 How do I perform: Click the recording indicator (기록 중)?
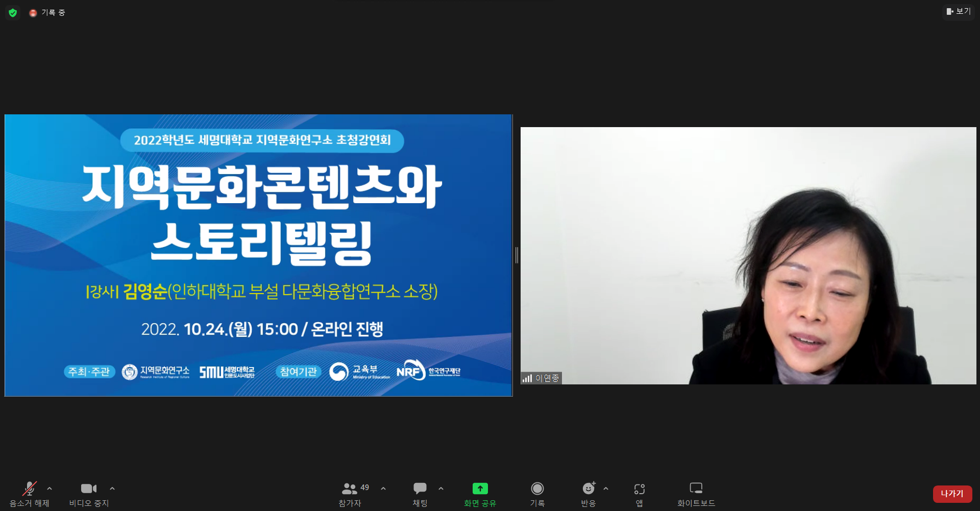[47, 13]
